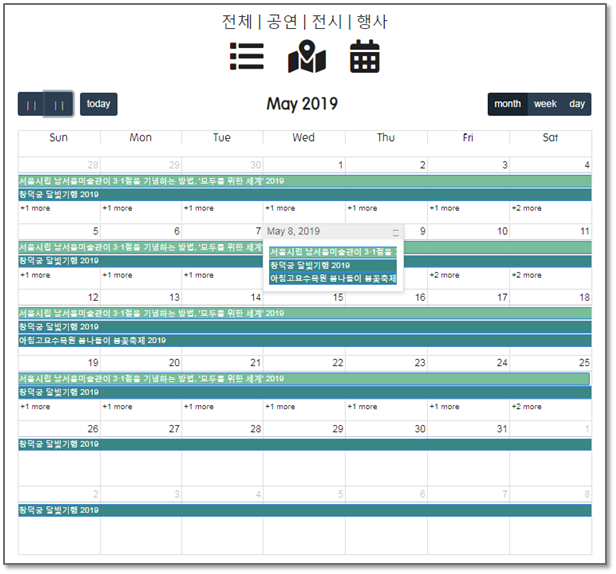Viewport: 616px width, 574px height.
Task: Open 창덕궁 달빛기행 2019 bar in June 2 week
Action: (x=305, y=510)
